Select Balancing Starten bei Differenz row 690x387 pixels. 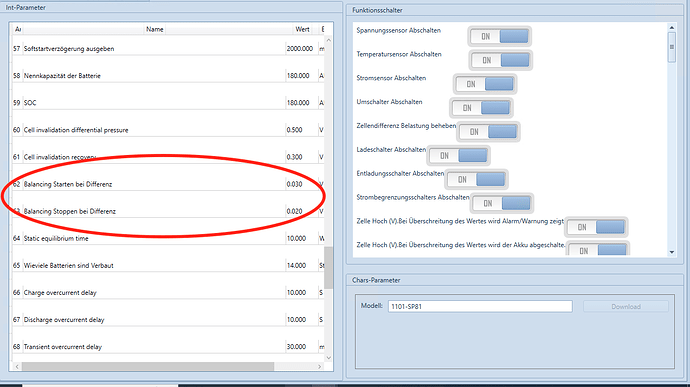pyautogui.click(x=168, y=184)
